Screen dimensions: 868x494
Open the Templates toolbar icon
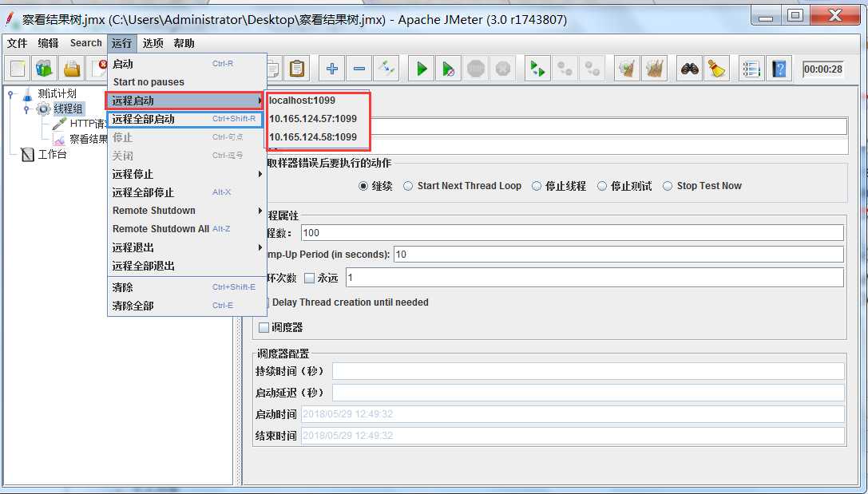click(44, 69)
